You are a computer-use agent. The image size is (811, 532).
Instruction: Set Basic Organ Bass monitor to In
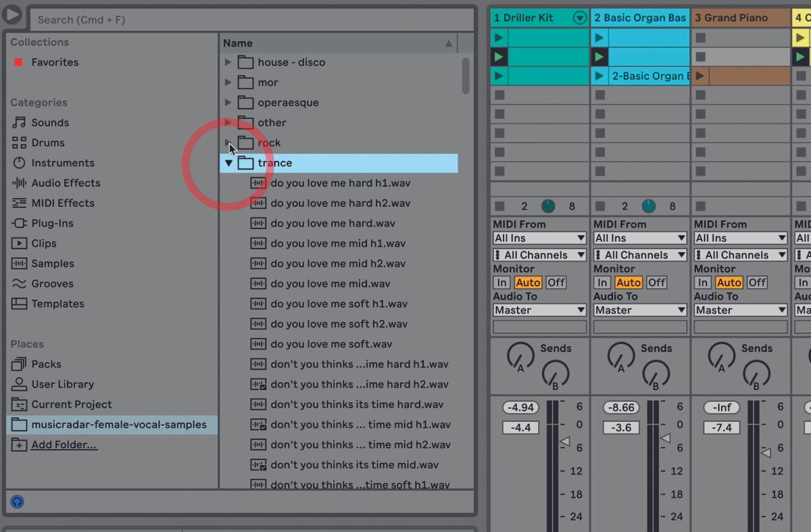(602, 283)
